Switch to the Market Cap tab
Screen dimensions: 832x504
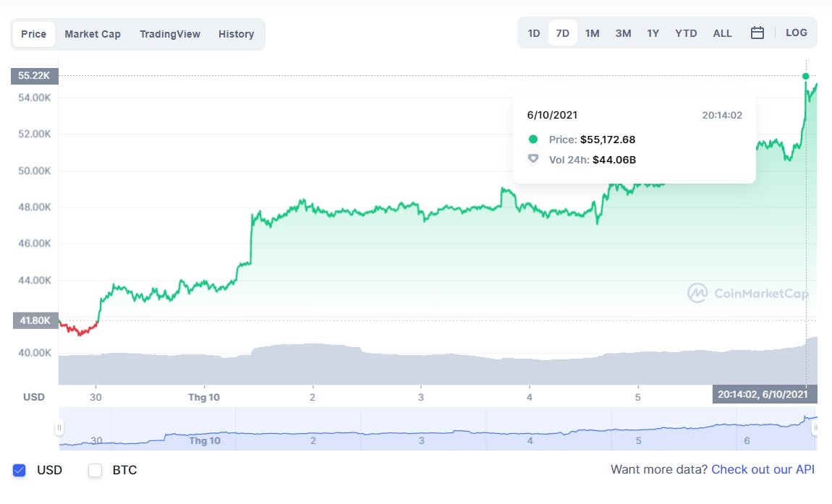(93, 34)
